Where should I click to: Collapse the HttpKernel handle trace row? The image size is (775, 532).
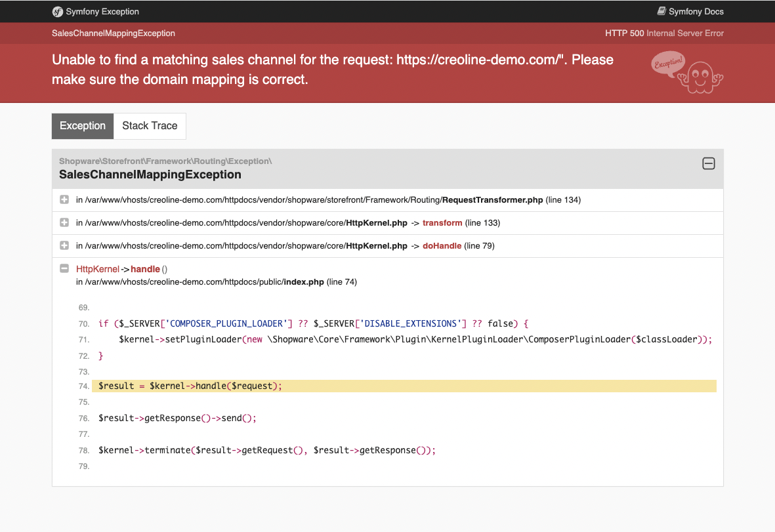(x=64, y=268)
